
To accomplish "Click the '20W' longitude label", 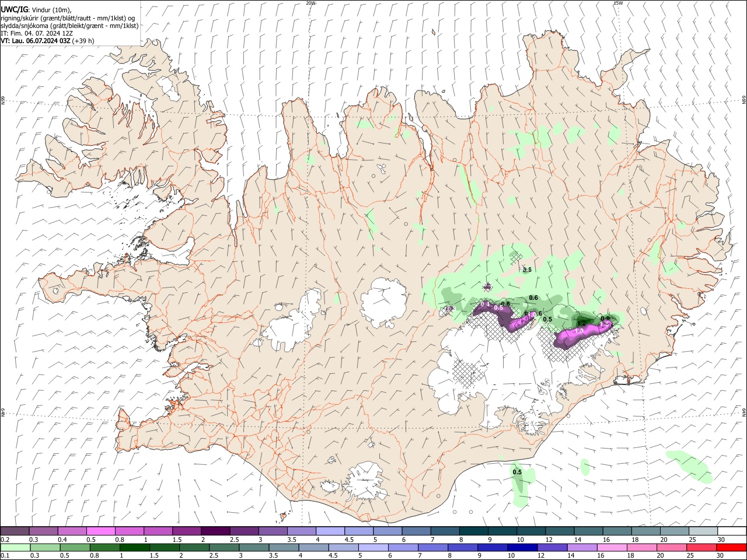I will point(310,3).
